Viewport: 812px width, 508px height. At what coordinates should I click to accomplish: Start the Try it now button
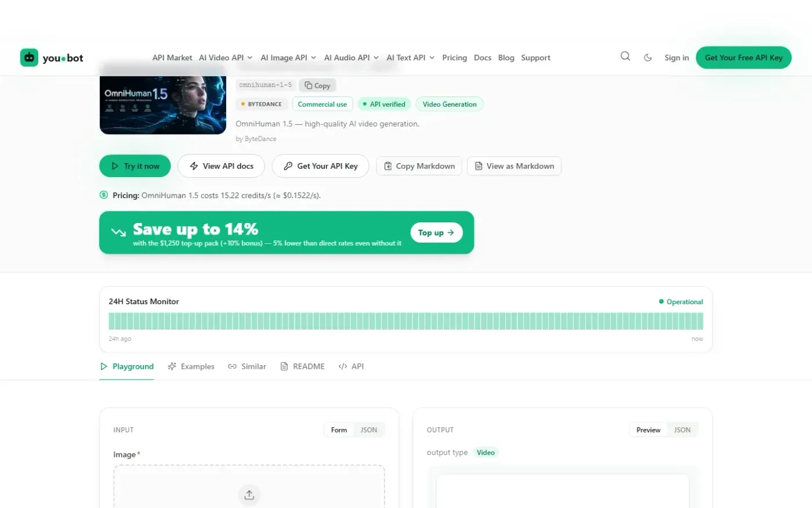click(135, 166)
